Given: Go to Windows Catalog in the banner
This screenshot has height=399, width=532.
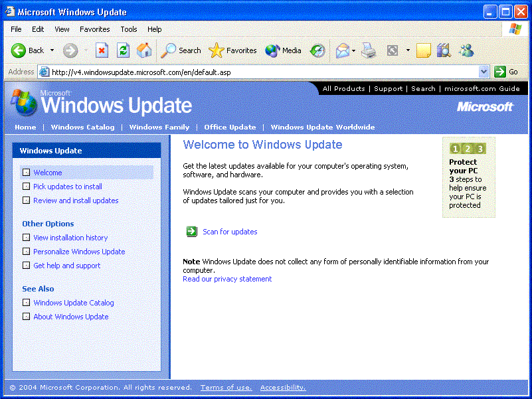Looking at the screenshot, I should tap(82, 127).
